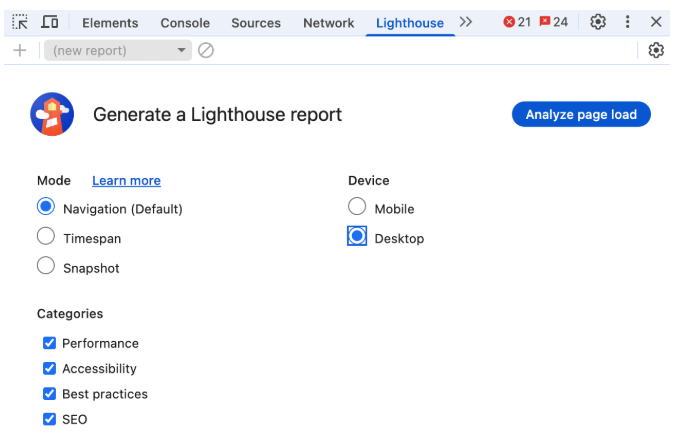Open the Learn more link
The width and height of the screenshot is (677, 441).
click(127, 181)
